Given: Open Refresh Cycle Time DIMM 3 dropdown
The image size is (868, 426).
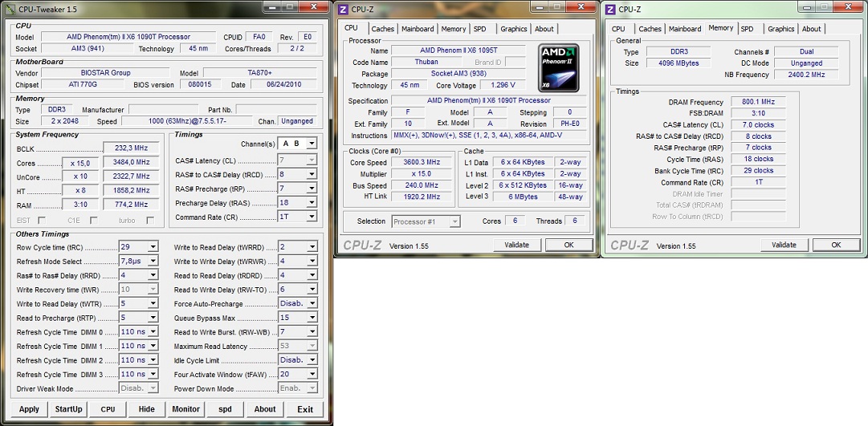Looking at the screenshot, I should (153, 375).
